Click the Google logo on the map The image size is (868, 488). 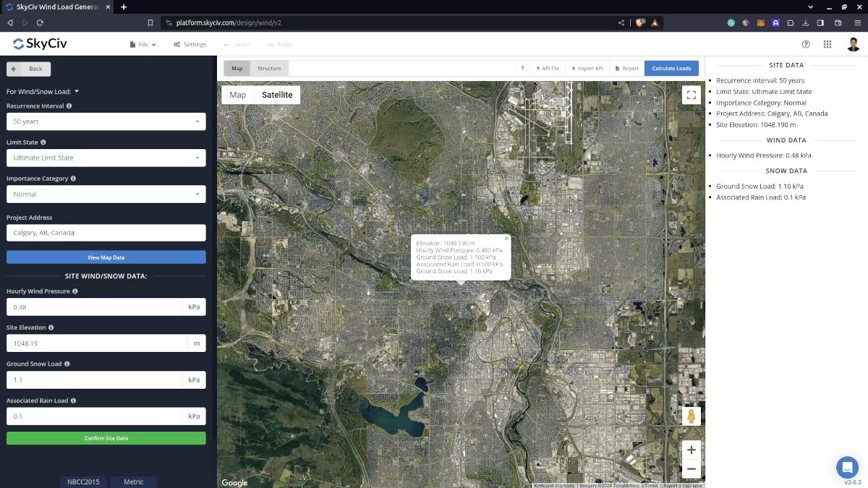coord(234,483)
